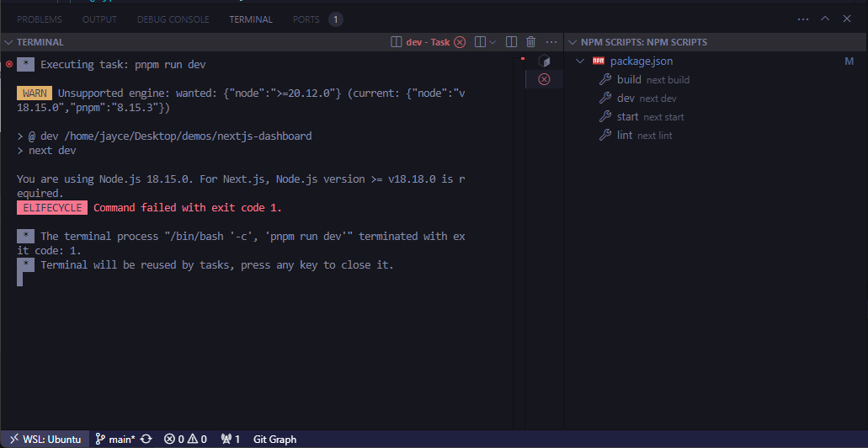This screenshot has width=868, height=448.
Task: Open forwarded ports indicator in status bar
Action: 230,439
